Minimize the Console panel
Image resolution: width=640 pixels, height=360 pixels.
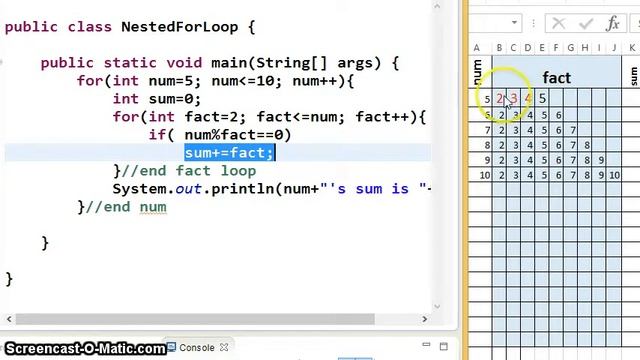pyautogui.click(x=426, y=345)
